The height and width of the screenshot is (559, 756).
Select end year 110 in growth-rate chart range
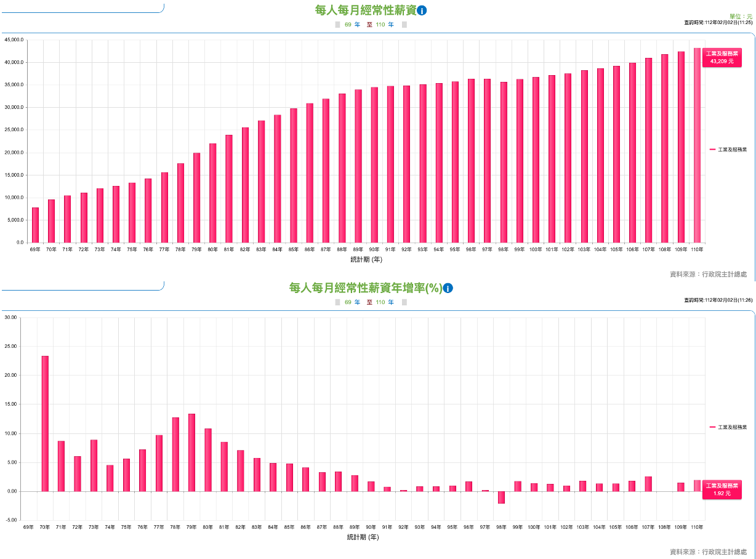point(380,302)
